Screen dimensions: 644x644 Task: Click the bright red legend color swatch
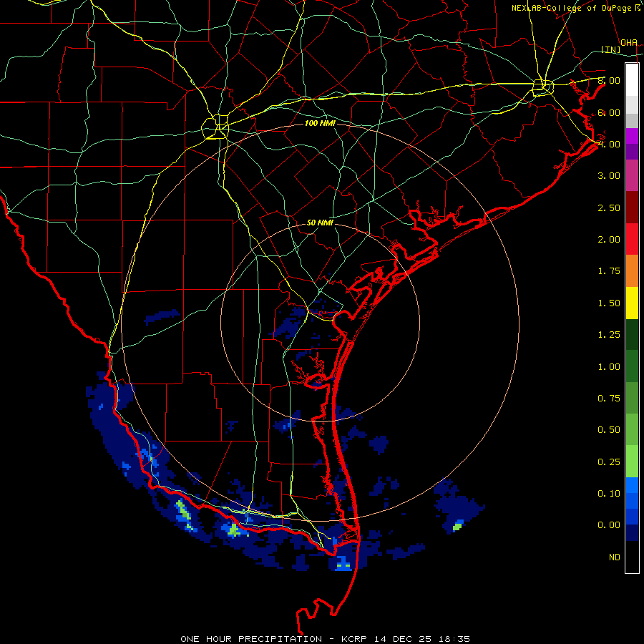click(632, 239)
